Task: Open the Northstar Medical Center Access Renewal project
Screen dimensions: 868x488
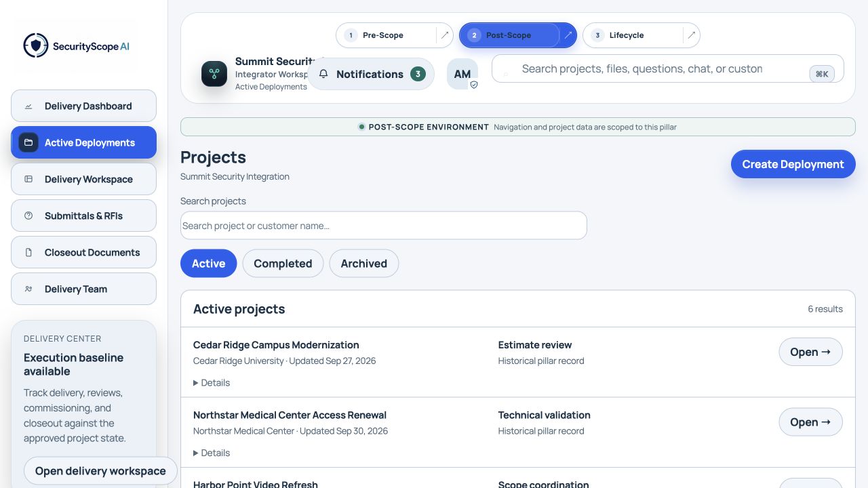Action: point(810,422)
